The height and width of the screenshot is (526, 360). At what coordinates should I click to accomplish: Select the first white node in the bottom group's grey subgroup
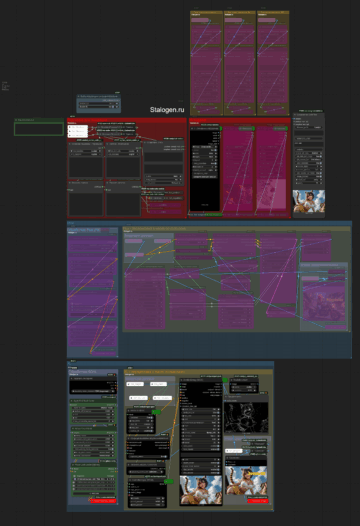[135, 384]
